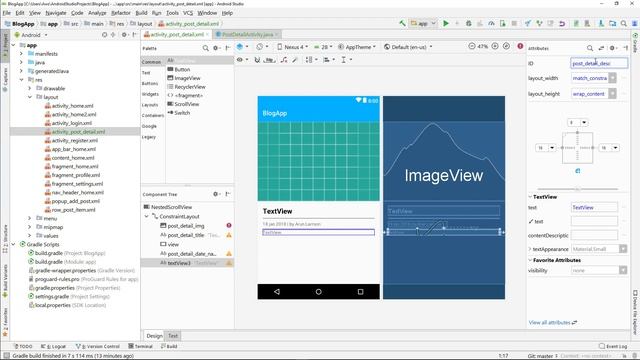Click warning icon next to post_detail_title
Image resolution: width=640 pixels, height=360 pixels.
pyautogui.click(x=229, y=235)
